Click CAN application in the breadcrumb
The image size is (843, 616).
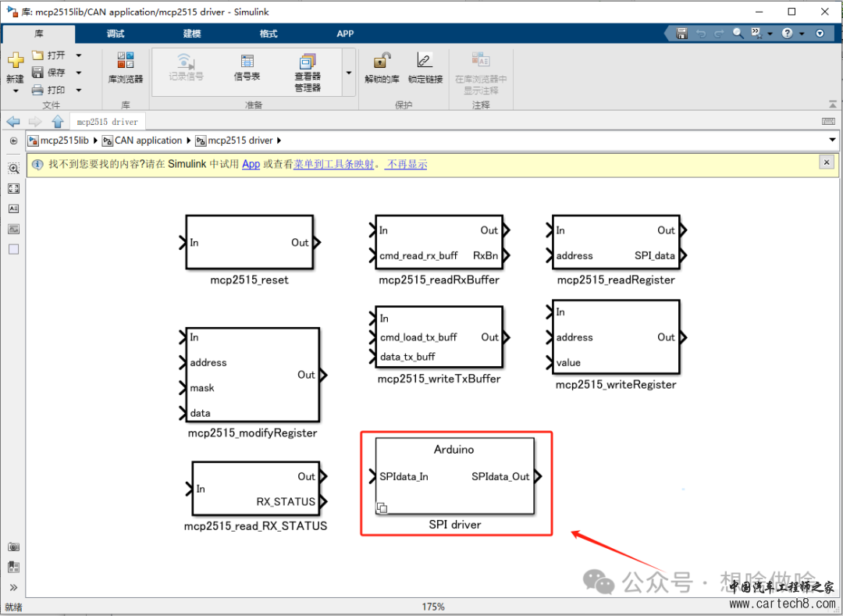click(x=148, y=141)
